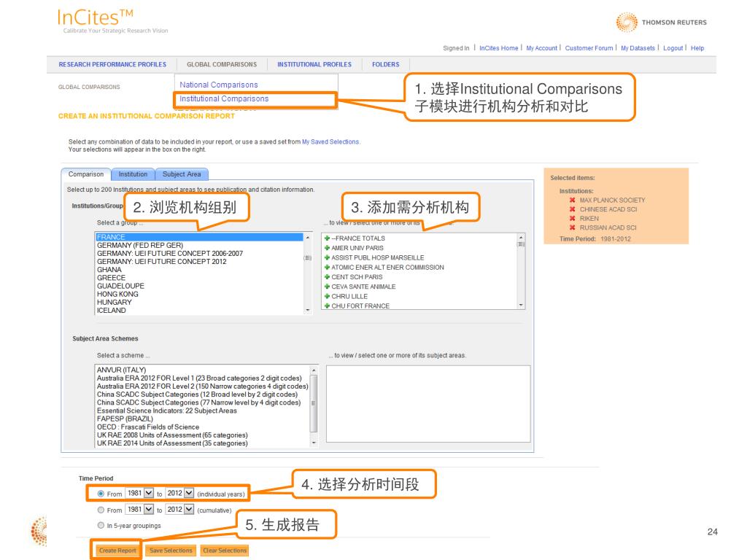Add AMER UNIV PARIS using its green plus
Image resolution: width=747 pixels, height=560 pixels.
pyautogui.click(x=328, y=248)
